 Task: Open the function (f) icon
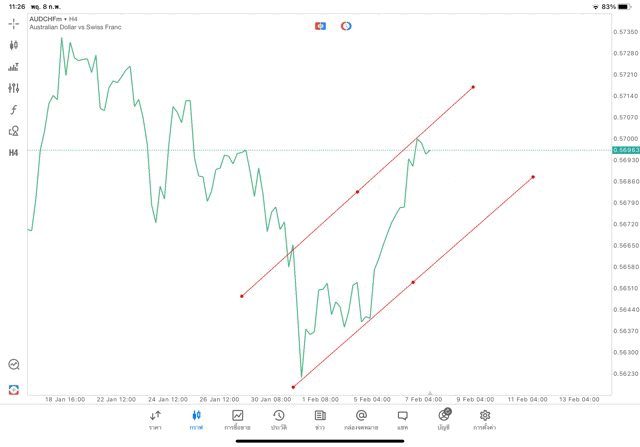14,110
